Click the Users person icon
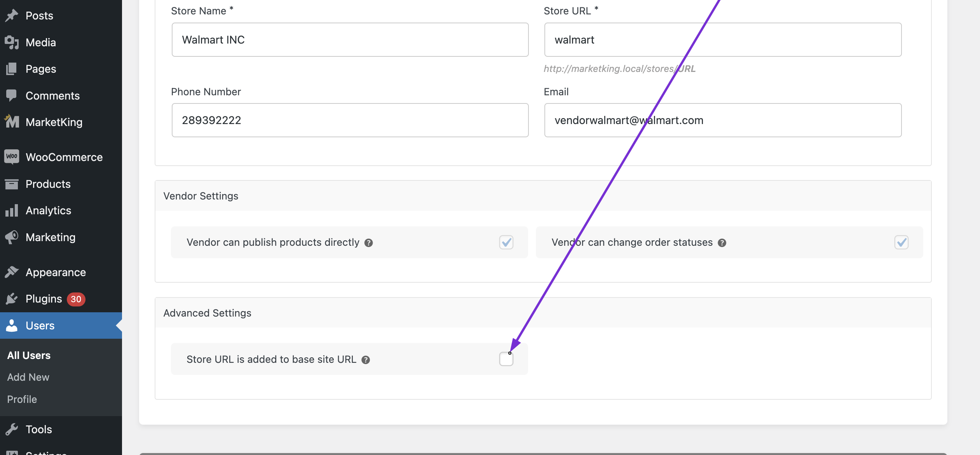980x455 pixels. click(x=12, y=325)
